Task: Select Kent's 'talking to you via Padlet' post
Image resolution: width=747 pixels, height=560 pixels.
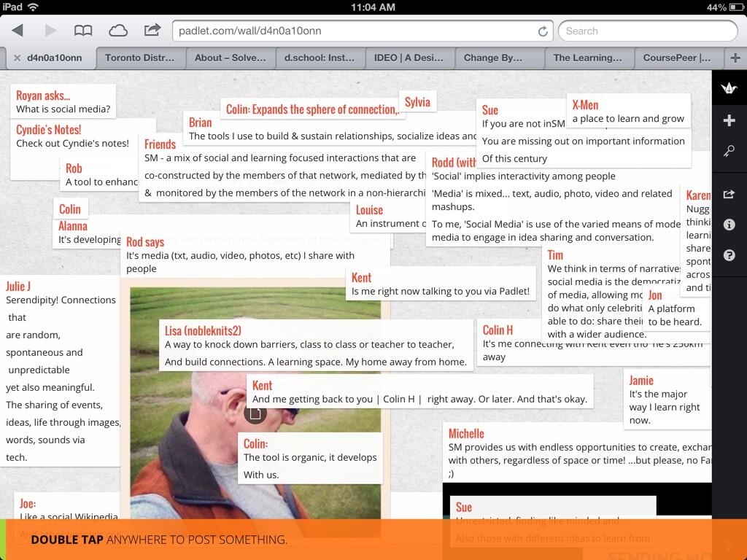Action: point(441,284)
